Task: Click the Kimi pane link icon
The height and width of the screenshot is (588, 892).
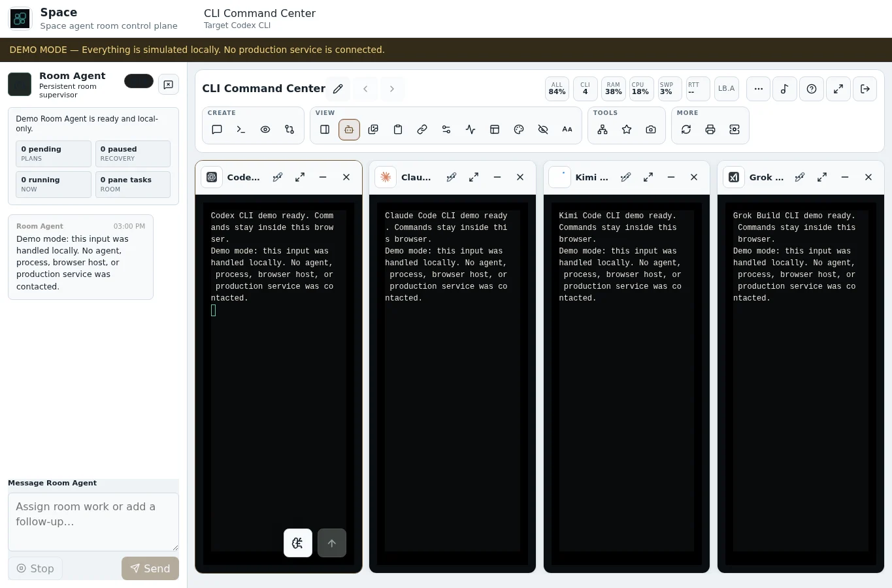Action: pos(626,177)
